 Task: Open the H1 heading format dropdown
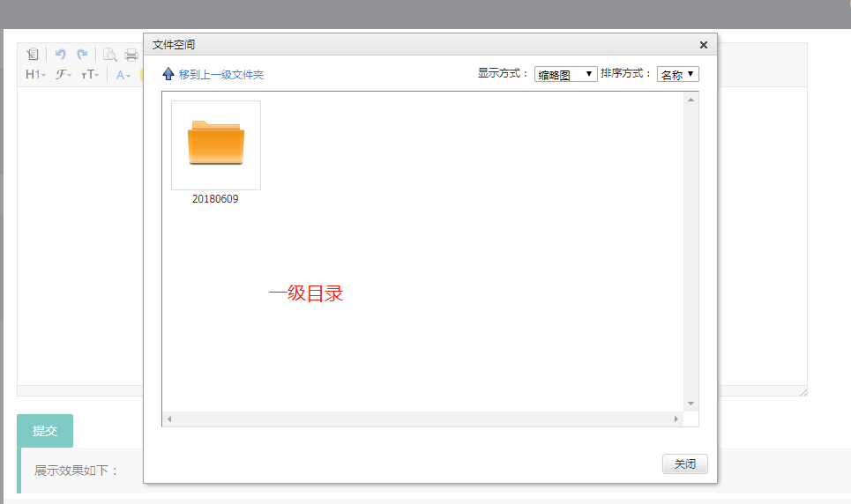(35, 75)
